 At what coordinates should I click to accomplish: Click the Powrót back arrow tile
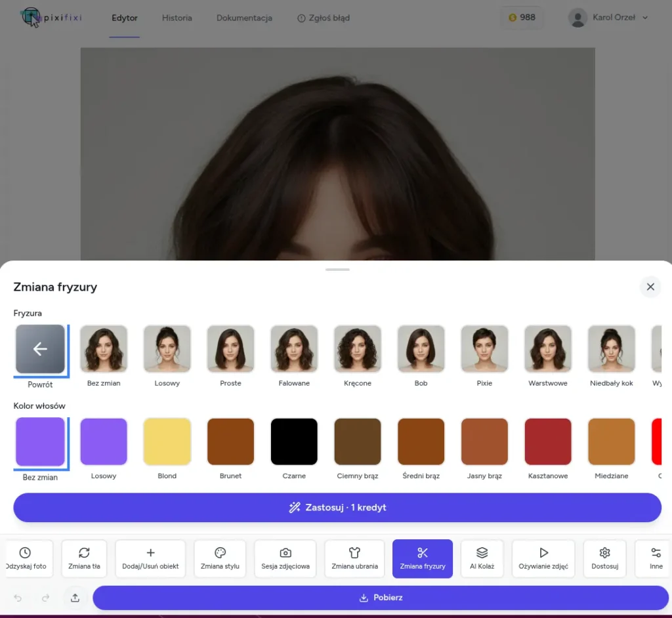tap(40, 350)
